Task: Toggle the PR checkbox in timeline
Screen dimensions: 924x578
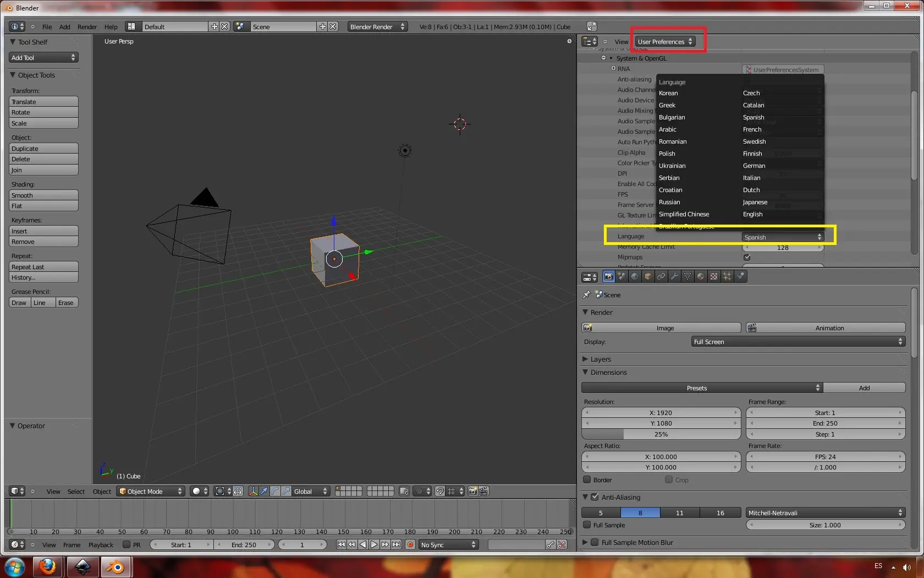Action: 127,544
